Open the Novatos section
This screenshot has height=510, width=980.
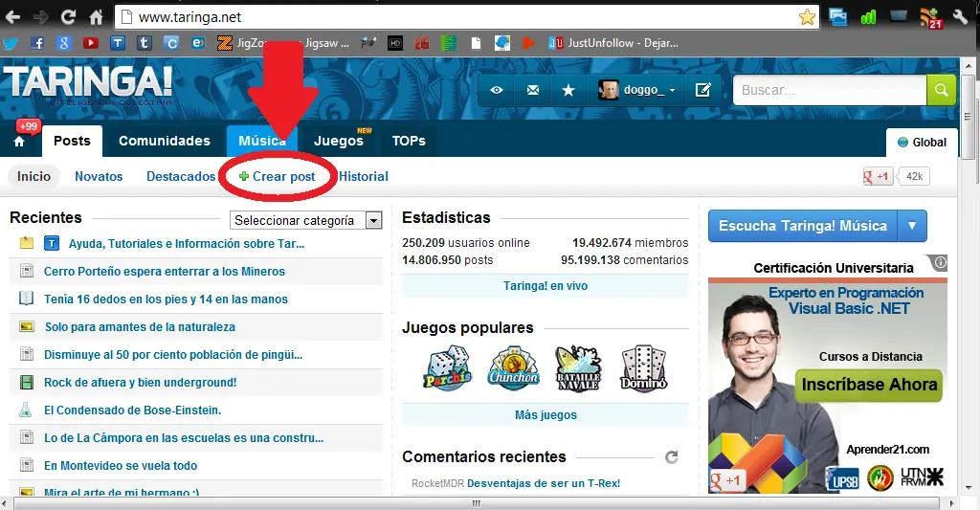click(x=99, y=176)
